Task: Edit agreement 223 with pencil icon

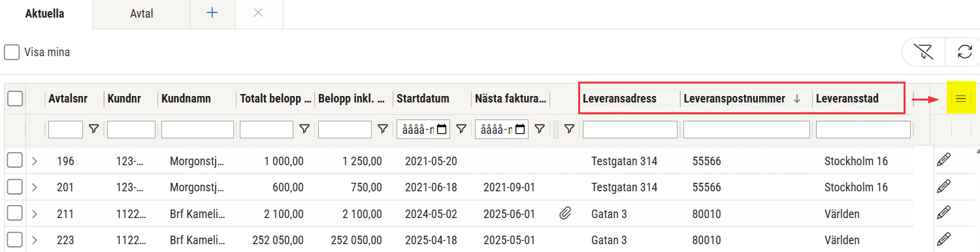Action: (942, 238)
